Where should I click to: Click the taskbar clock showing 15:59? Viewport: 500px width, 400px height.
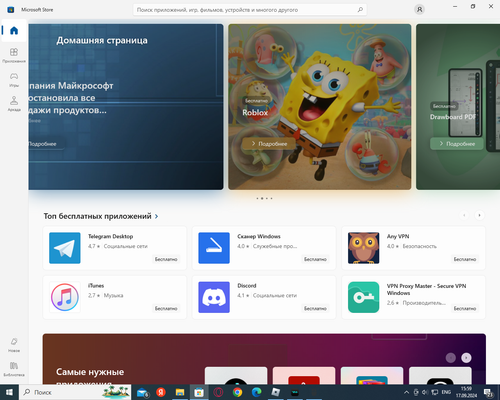(466, 392)
